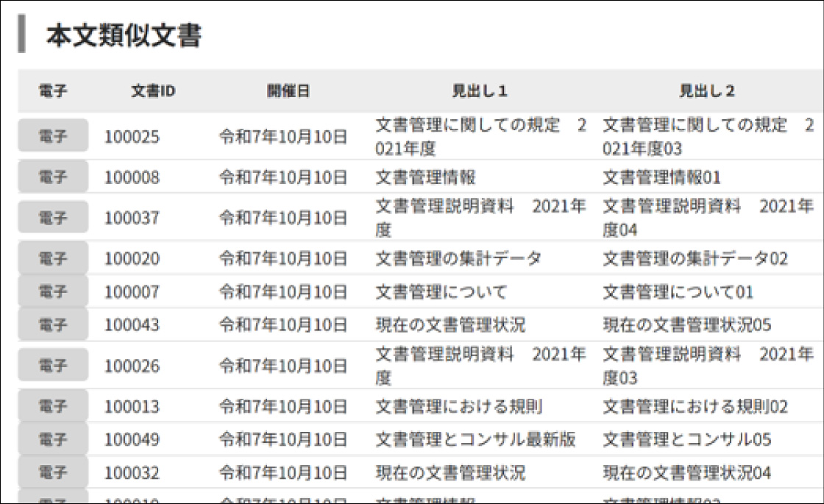Click heading 文書管理説明資料 2021年度04

(x=708, y=218)
